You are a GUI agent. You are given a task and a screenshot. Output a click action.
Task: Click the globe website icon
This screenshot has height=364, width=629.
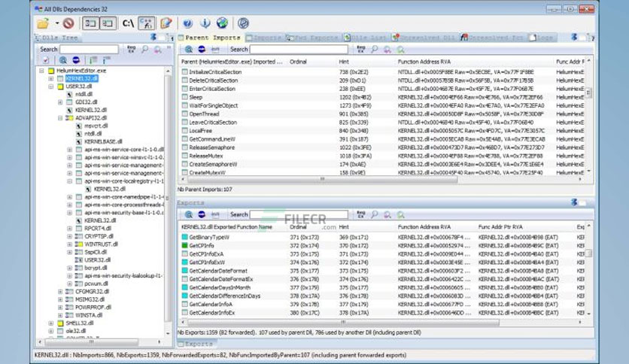coord(222,23)
